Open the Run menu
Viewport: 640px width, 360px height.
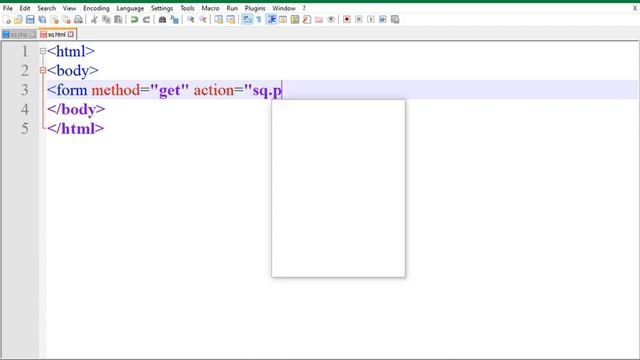coord(232,8)
